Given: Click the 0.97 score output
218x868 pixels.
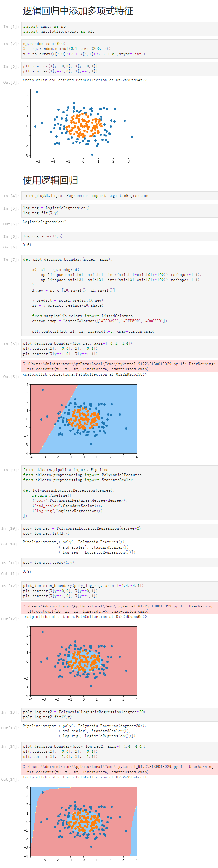Looking at the screenshot, I should pyautogui.click(x=27, y=571).
